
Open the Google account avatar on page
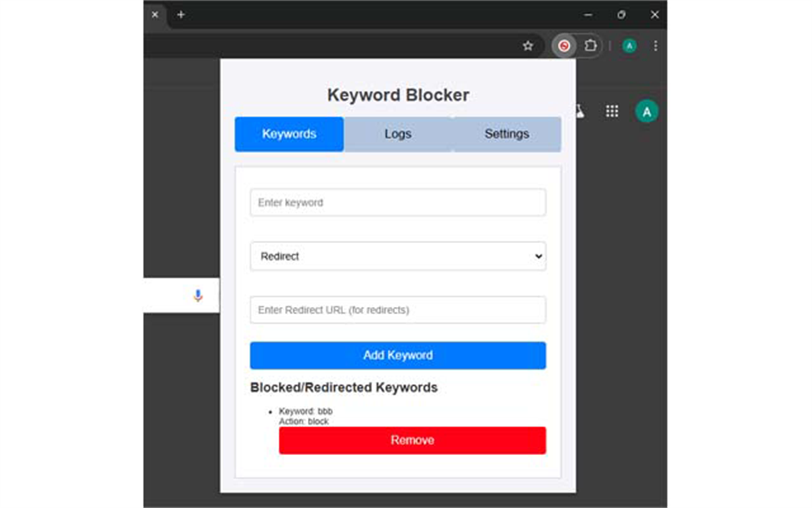coord(647,111)
